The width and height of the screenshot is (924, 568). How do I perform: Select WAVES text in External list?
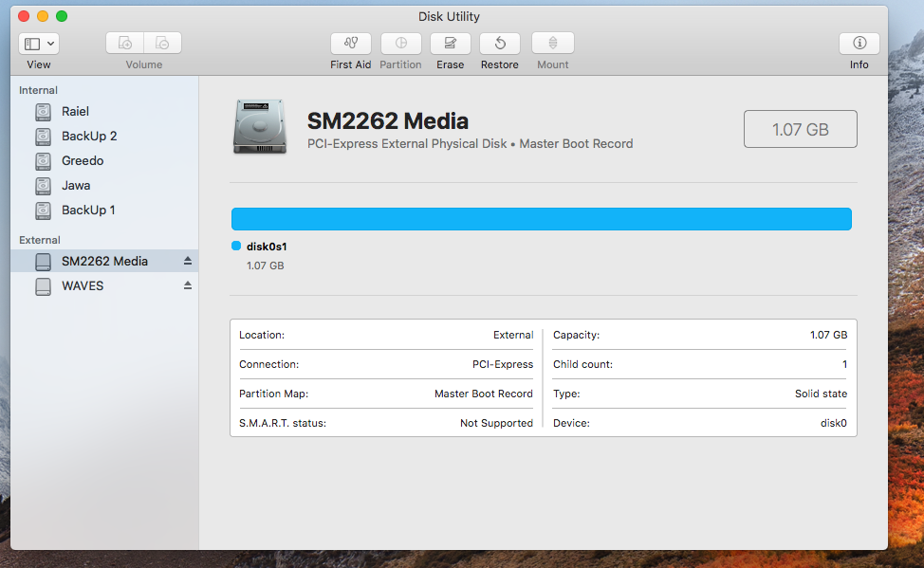point(83,285)
